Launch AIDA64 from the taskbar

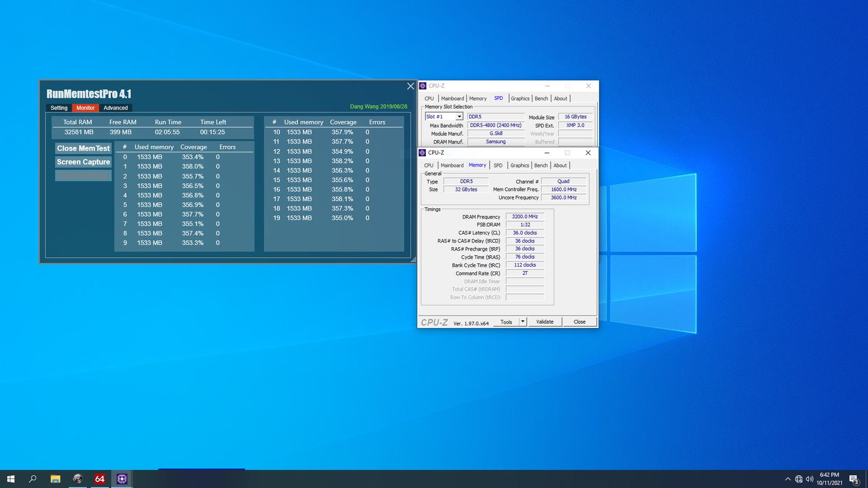(100, 479)
